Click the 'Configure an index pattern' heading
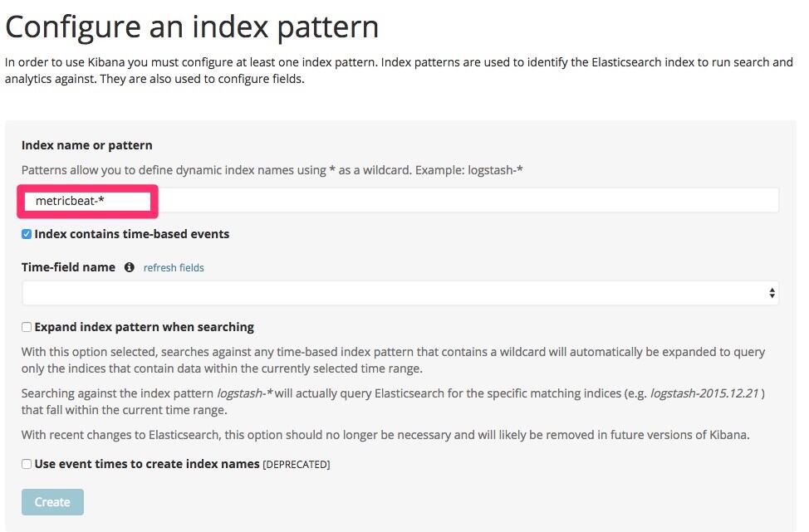809x532 pixels. [192, 27]
